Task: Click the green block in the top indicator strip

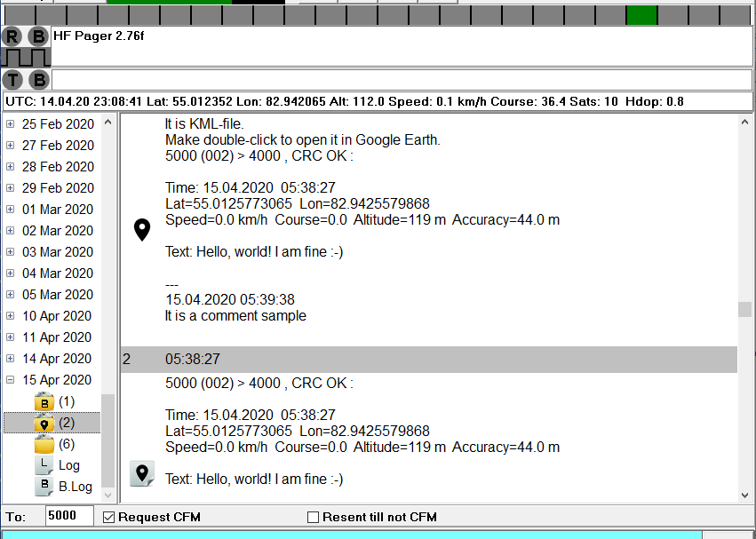Action: point(641,15)
